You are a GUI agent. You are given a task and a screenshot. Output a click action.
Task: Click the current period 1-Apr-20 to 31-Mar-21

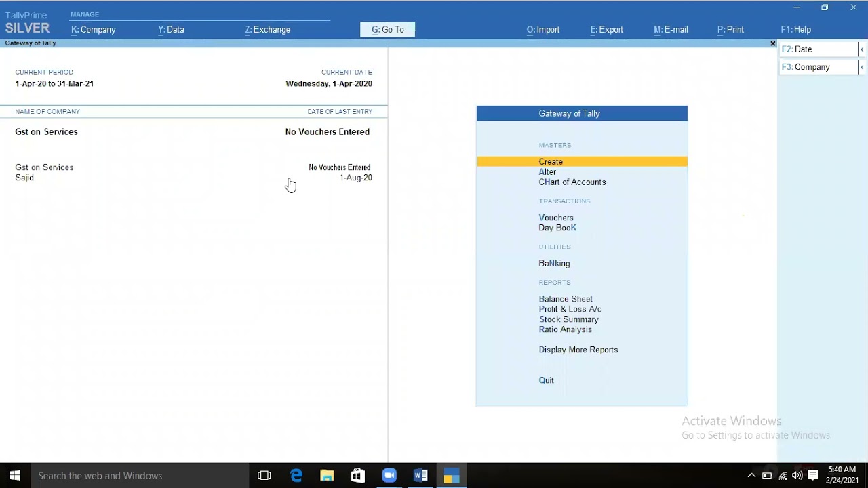pyautogui.click(x=54, y=84)
